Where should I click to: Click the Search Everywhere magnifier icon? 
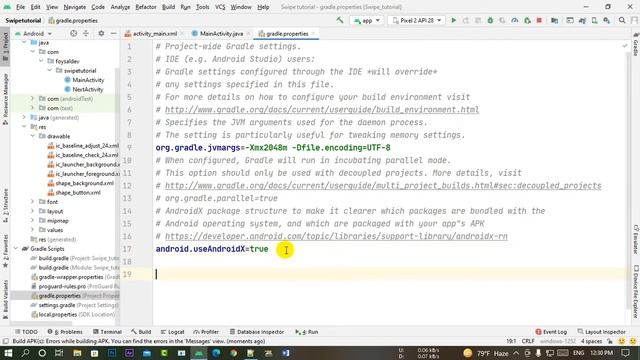[622, 20]
